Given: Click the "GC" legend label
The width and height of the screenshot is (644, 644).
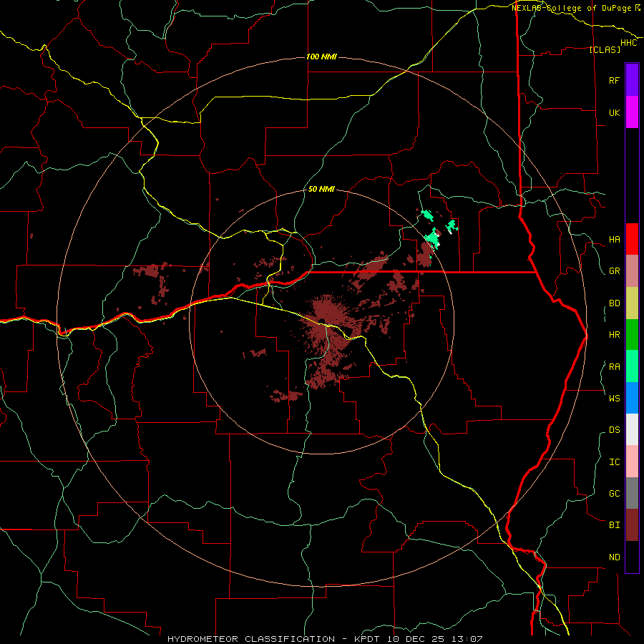Looking at the screenshot, I should (x=614, y=494).
